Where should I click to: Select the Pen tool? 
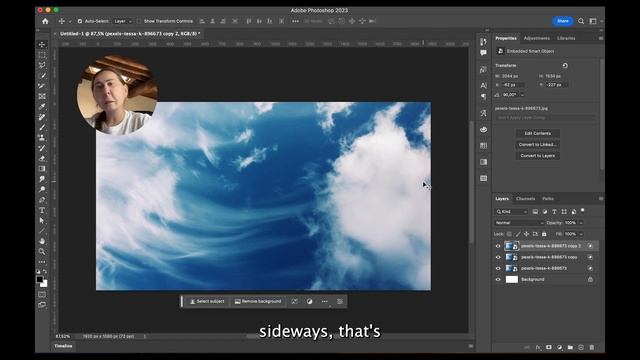tap(42, 200)
